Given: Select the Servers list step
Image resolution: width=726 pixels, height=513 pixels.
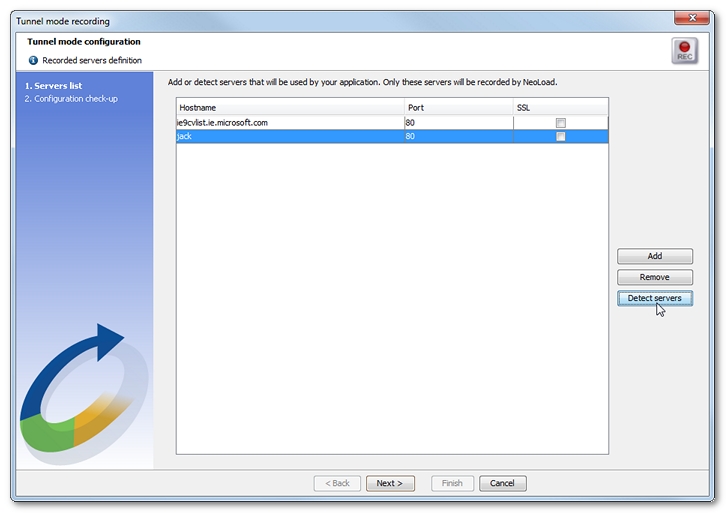Looking at the screenshot, I should coord(53,86).
